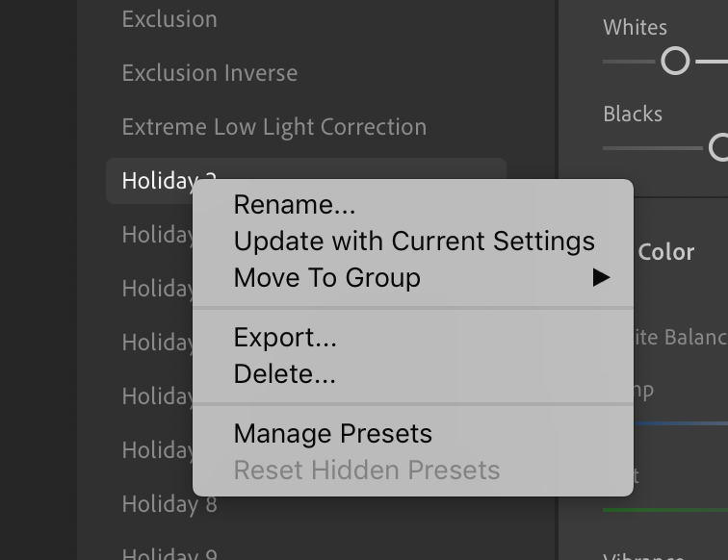Screen dimensions: 728x560
Task: Click the Reset Hidden Presets entry
Action: [x=366, y=471]
